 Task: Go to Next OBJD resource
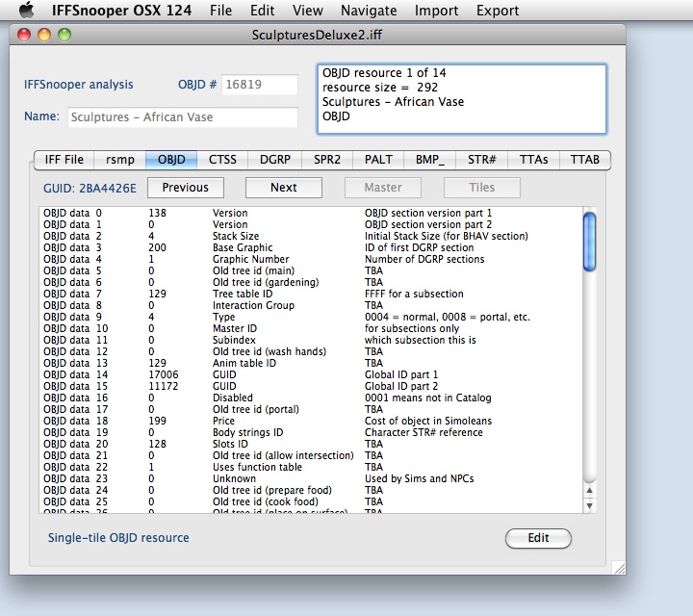[283, 188]
